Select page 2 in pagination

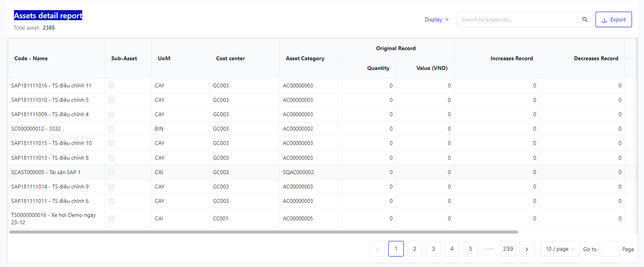click(415, 249)
